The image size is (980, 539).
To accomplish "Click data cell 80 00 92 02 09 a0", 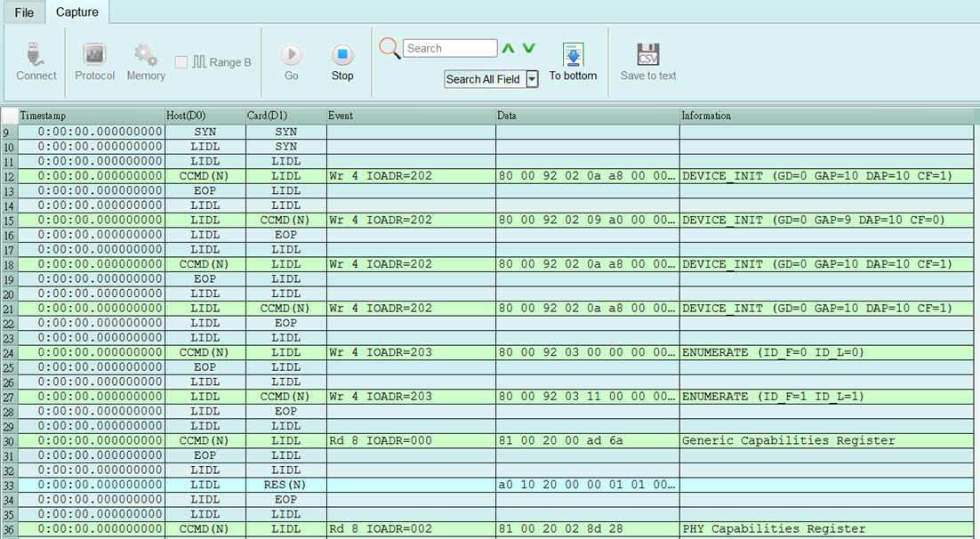I will click(x=588, y=220).
